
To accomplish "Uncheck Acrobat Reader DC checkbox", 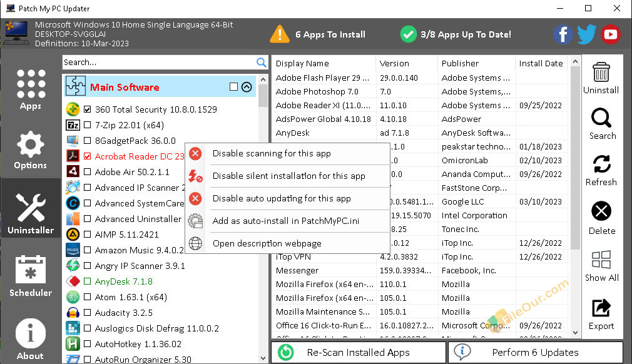I will [x=87, y=156].
